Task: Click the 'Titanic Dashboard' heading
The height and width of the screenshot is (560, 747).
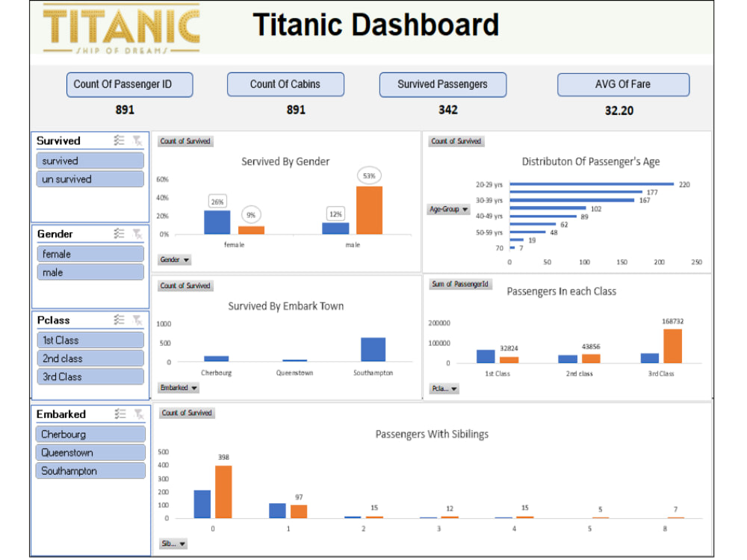Action: [x=376, y=25]
